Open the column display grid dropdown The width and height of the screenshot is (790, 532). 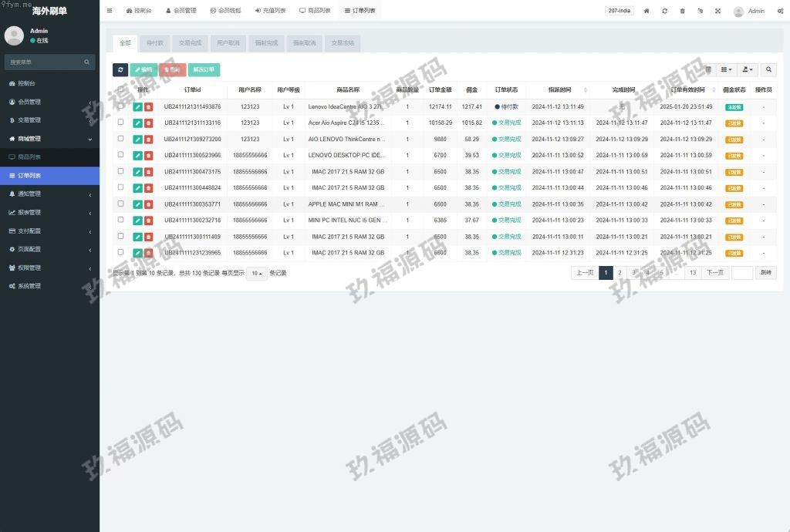726,70
